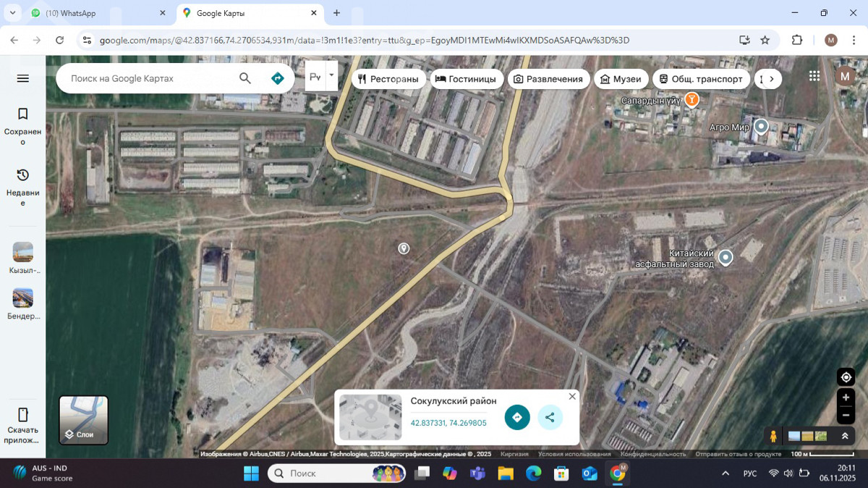The image size is (868, 488).
Task: Share the Сокулукский район location
Action: pos(550,417)
